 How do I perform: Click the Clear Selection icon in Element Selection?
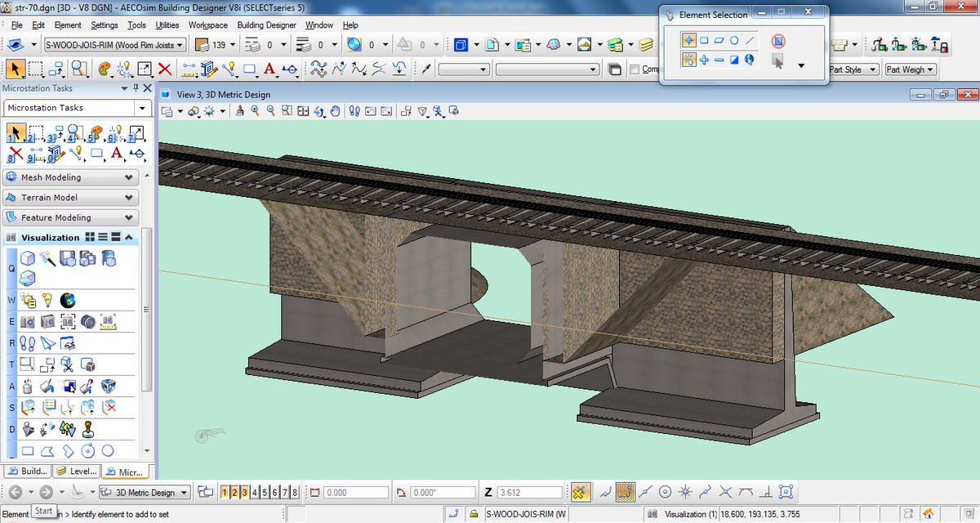[777, 39]
